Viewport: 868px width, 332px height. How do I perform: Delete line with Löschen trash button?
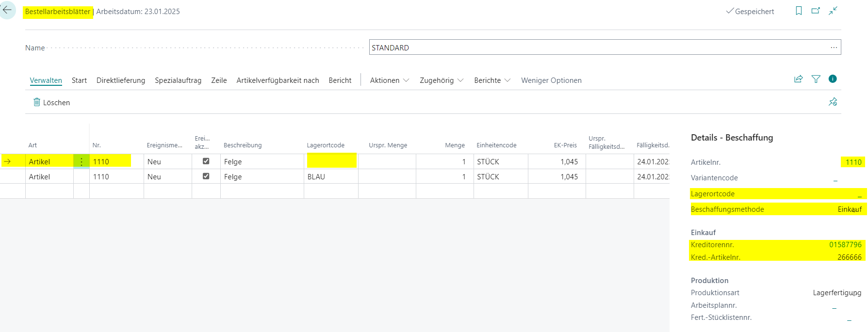pyautogui.click(x=51, y=102)
